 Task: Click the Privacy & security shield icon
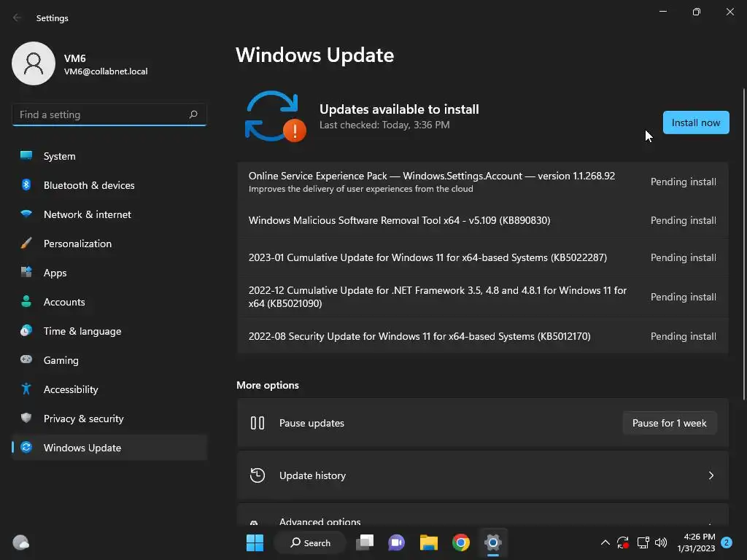point(26,418)
